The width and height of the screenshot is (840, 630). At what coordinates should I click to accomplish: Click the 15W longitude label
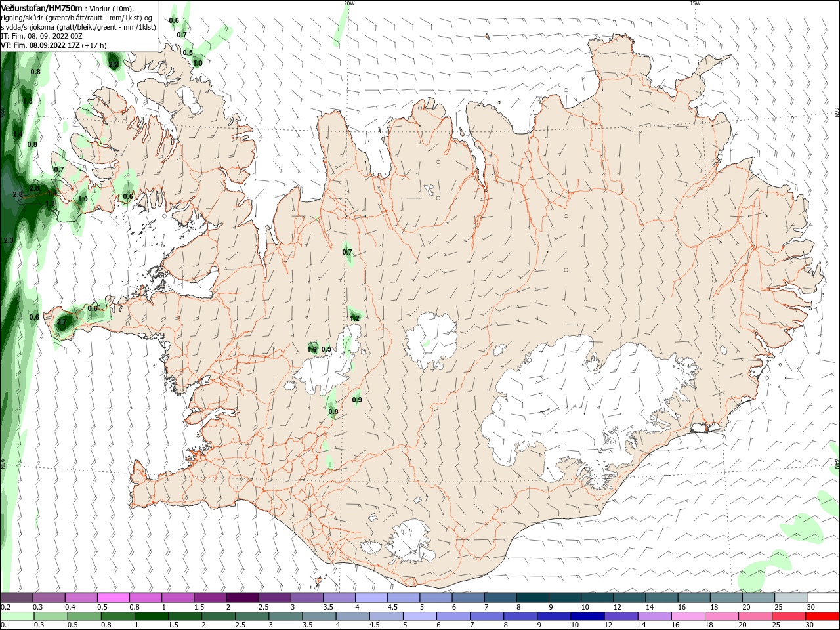695,3
